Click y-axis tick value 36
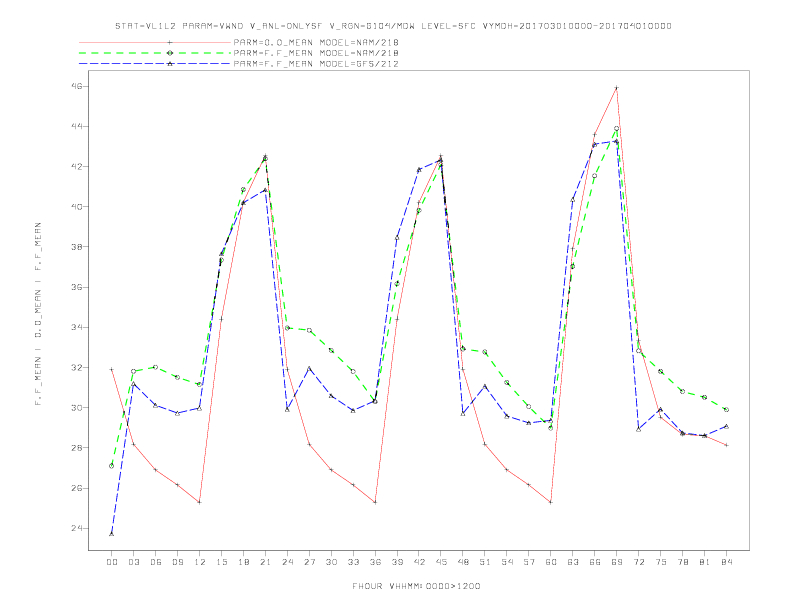This screenshot has height=612, width=792. pos(77,287)
